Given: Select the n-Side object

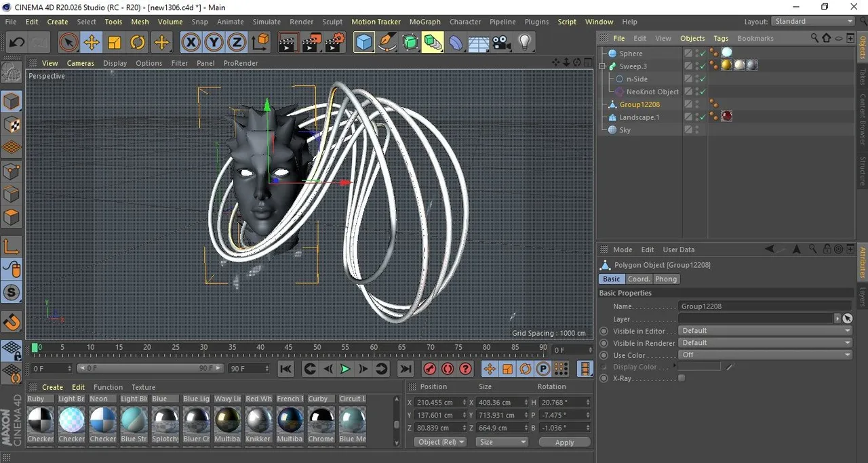Looking at the screenshot, I should click(x=637, y=79).
